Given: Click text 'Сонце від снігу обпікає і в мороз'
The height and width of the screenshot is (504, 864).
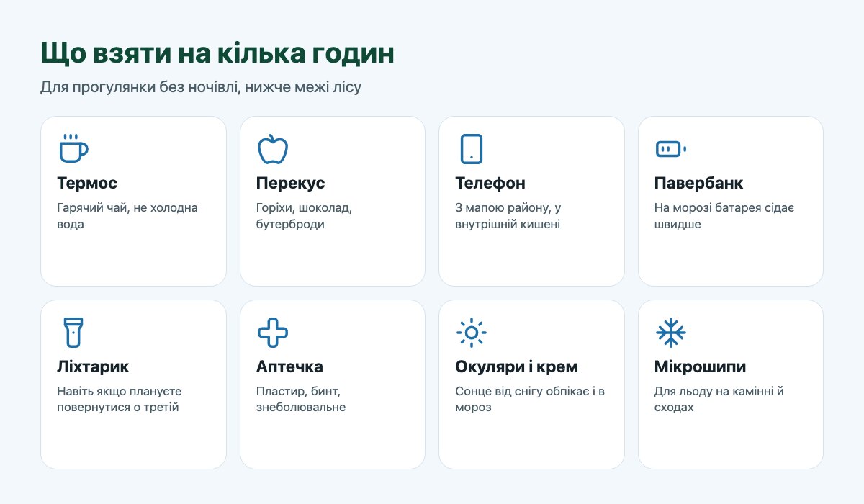Looking at the screenshot, I should pyautogui.click(x=530, y=399).
